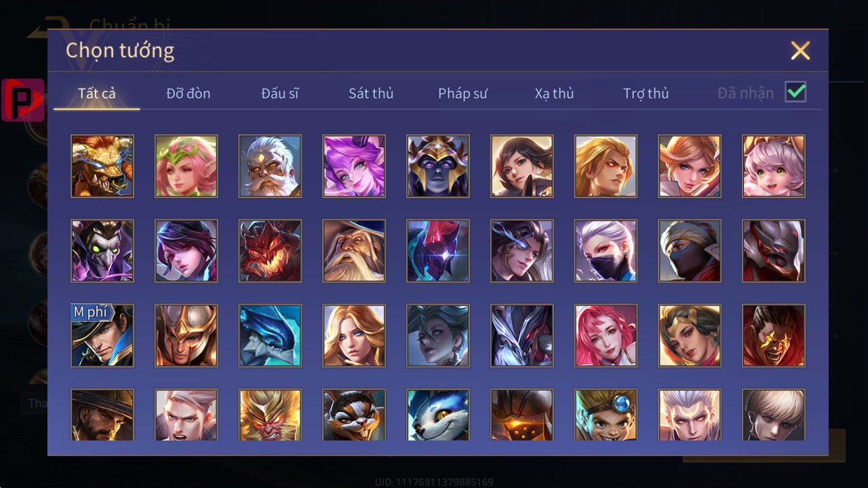Toggle the Đã nhận checkbox
Screen dimensions: 868x488
[x=795, y=92]
